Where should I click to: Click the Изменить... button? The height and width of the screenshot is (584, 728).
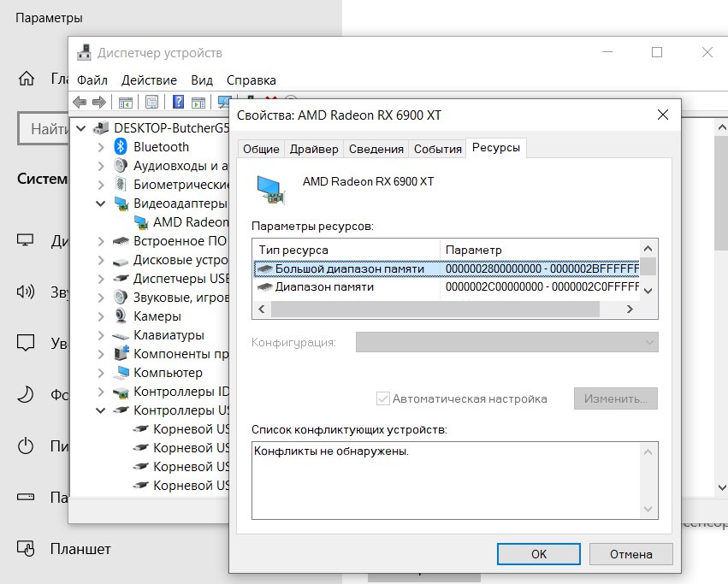[616, 398]
